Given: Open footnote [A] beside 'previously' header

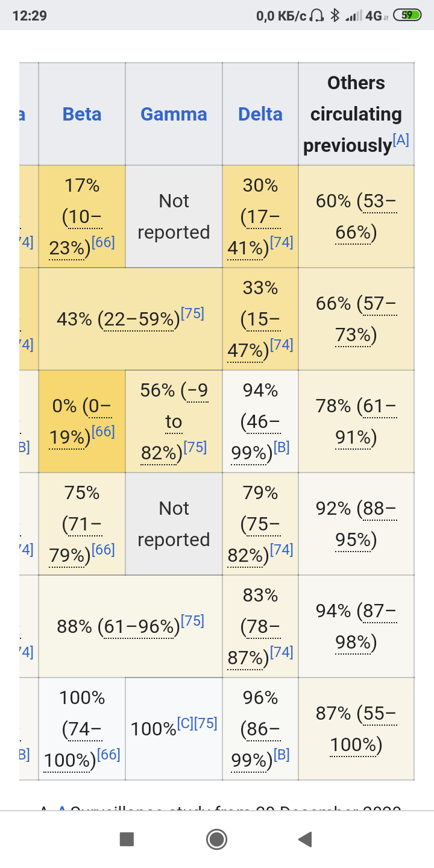Looking at the screenshot, I should [401, 140].
